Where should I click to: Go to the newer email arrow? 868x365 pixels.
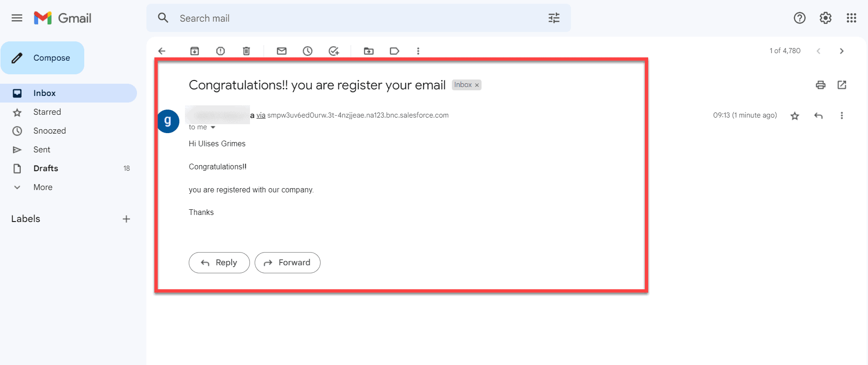819,51
